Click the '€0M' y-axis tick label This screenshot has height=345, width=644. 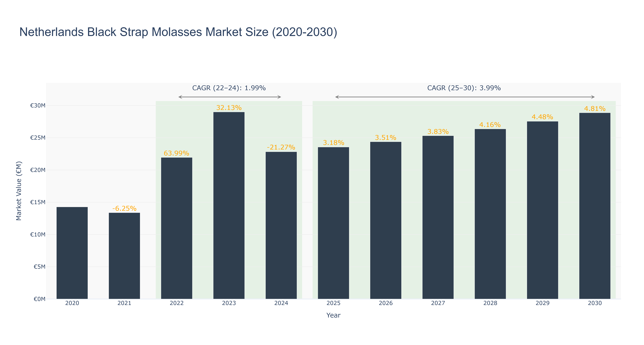(39, 299)
